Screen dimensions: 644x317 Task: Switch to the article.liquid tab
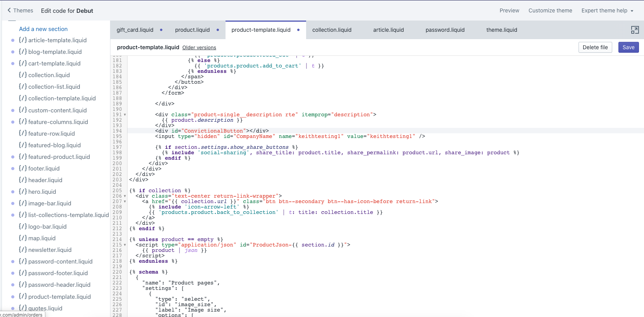388,30
